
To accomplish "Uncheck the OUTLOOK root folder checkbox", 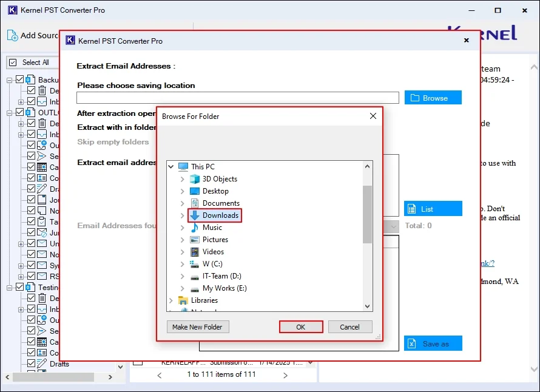I will 20,112.
